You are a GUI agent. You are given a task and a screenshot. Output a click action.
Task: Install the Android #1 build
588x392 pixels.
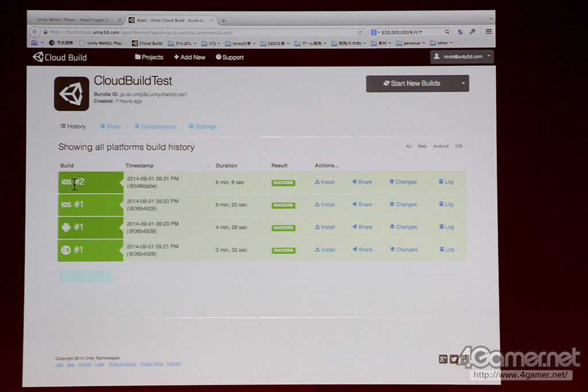tap(325, 227)
